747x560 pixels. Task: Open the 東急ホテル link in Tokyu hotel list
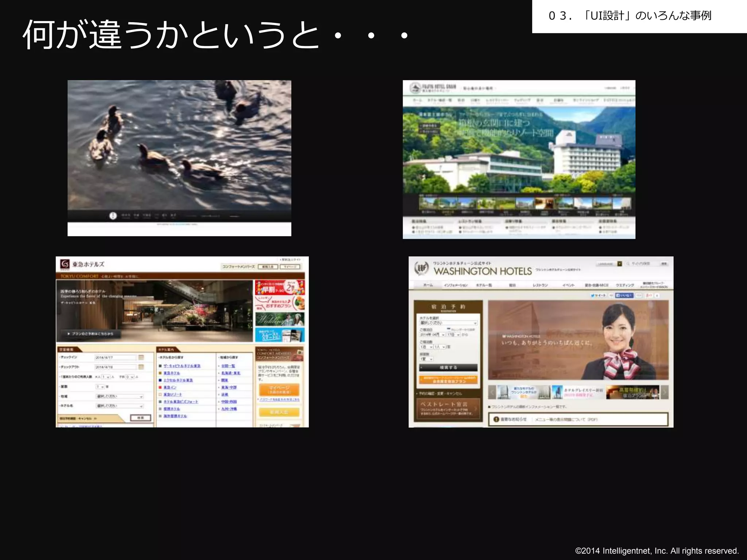click(x=171, y=373)
